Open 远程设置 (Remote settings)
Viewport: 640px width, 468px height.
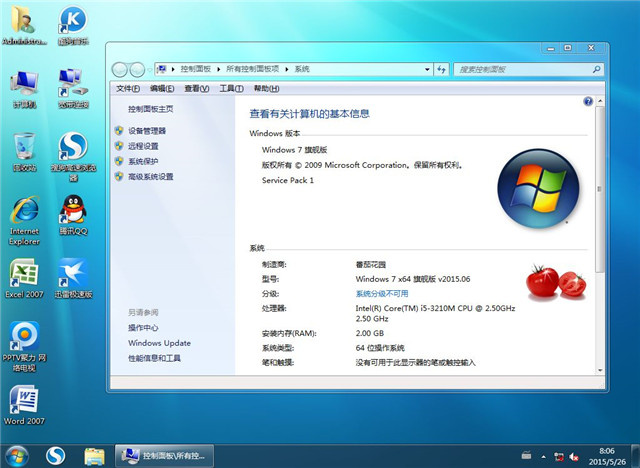click(143, 146)
